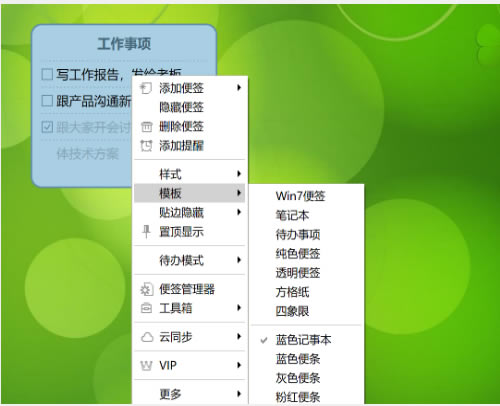500x406 pixels.
Task: Expand the 工具箱 submenu arrow
Action: click(239, 308)
